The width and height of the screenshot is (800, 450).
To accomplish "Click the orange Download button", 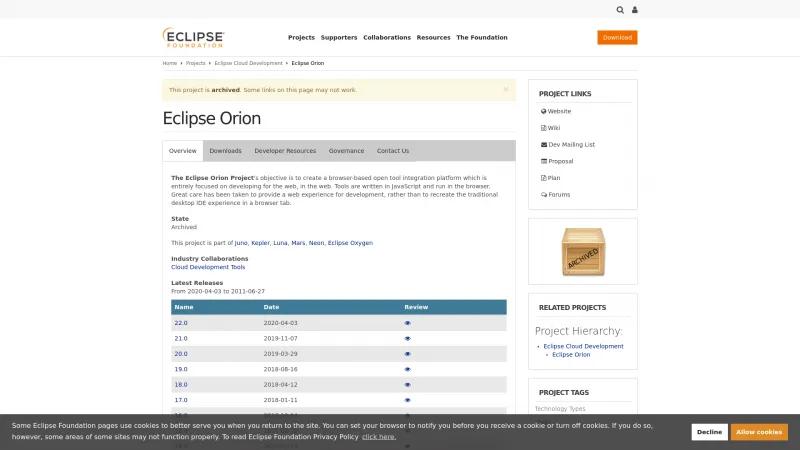I will click(617, 37).
